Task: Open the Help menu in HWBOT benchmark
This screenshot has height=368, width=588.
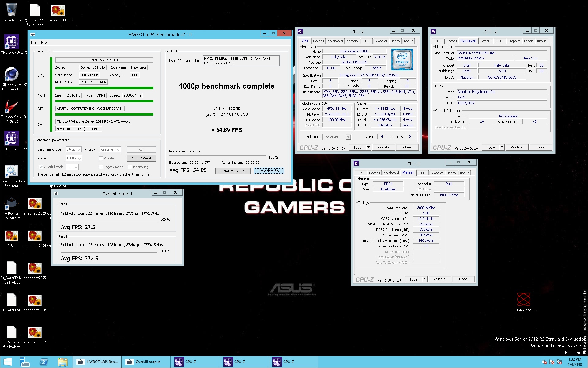Action: point(43,42)
